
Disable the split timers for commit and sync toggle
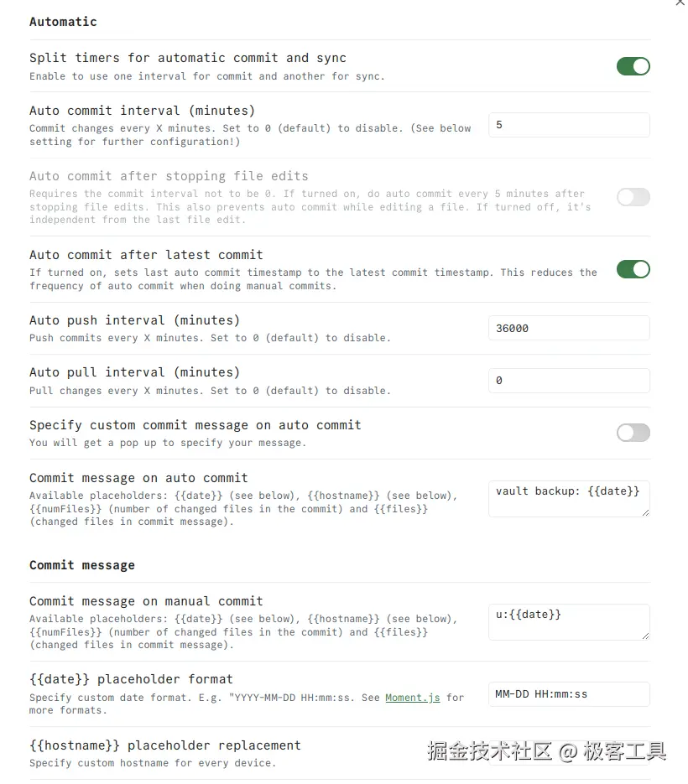tap(633, 65)
